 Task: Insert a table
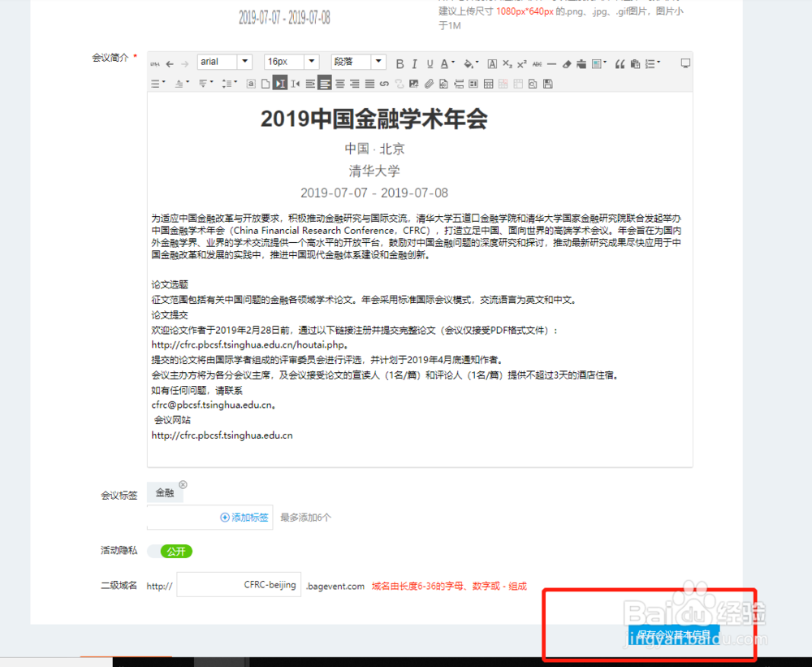(488, 84)
